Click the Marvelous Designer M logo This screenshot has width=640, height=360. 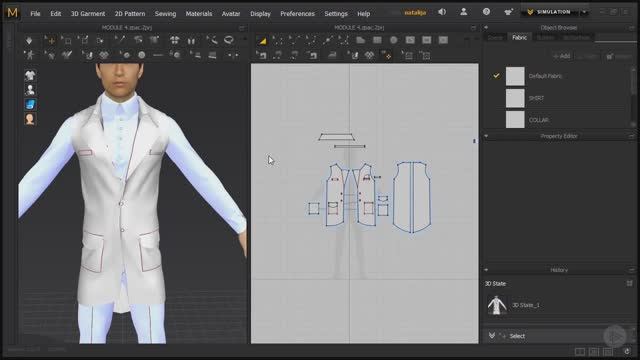pos(13,13)
